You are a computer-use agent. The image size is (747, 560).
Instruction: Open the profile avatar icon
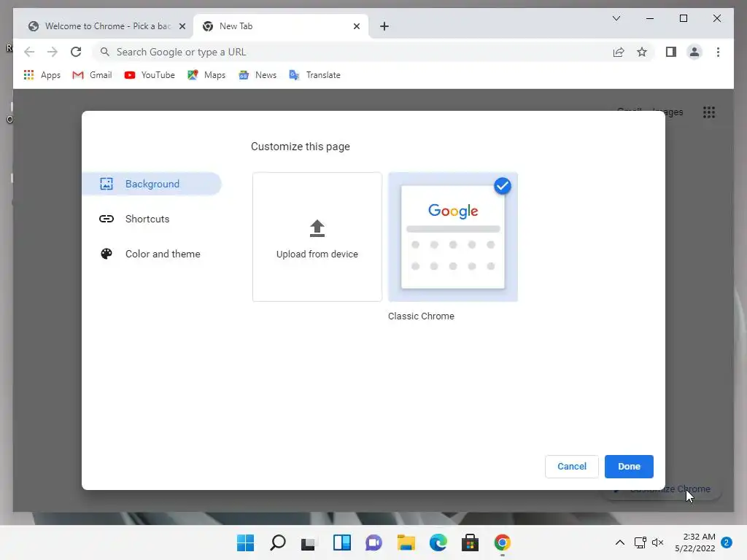(694, 52)
